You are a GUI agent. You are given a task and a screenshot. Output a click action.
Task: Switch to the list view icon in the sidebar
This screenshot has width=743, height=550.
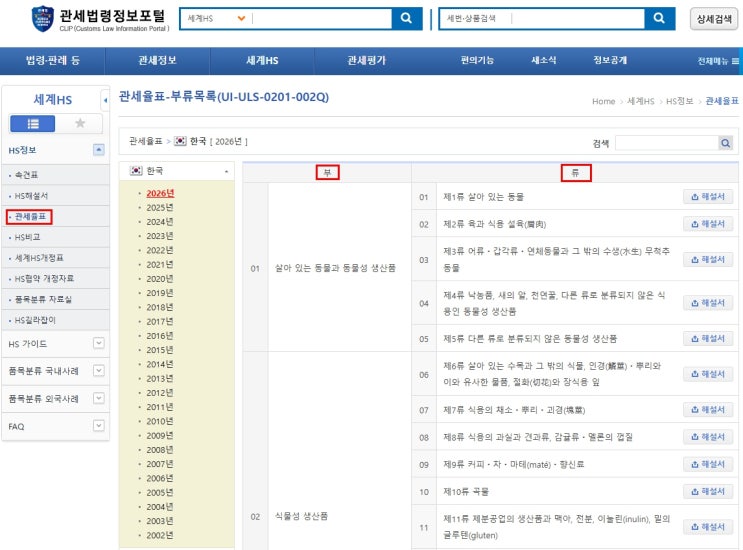[33, 124]
